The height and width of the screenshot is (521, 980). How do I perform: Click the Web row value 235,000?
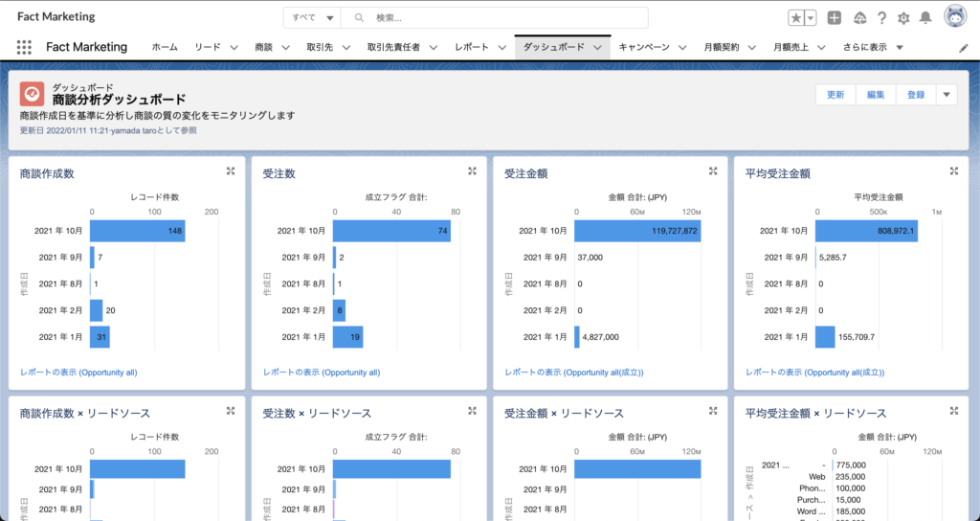[851, 477]
